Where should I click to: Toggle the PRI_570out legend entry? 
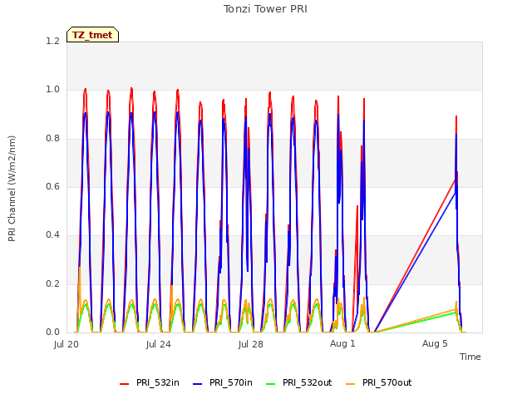point(379,383)
